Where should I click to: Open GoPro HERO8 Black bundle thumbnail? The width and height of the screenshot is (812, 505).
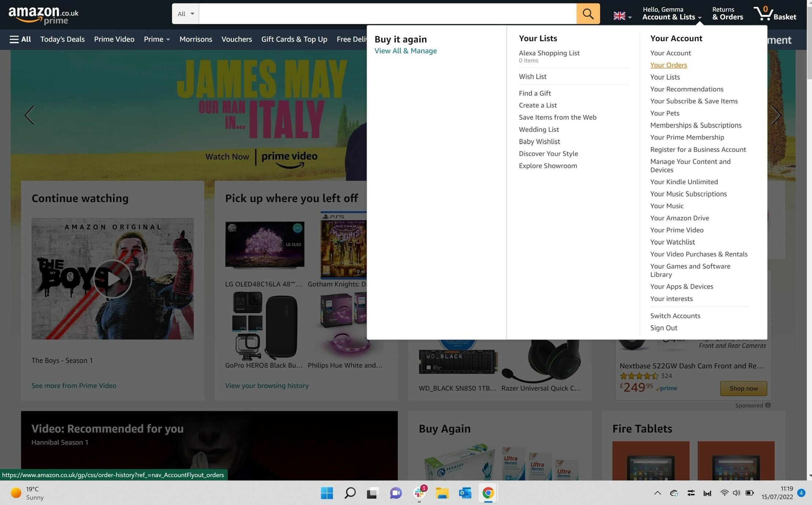point(265,326)
